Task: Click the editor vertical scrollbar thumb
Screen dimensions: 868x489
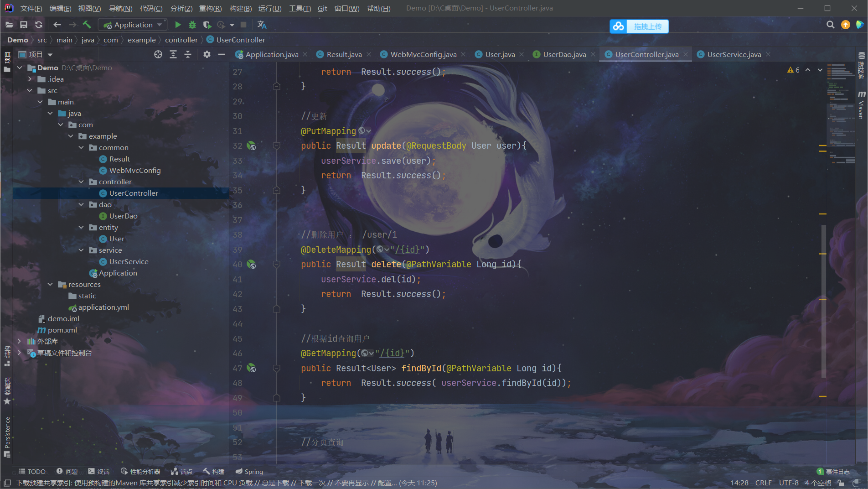Action: [823, 301]
